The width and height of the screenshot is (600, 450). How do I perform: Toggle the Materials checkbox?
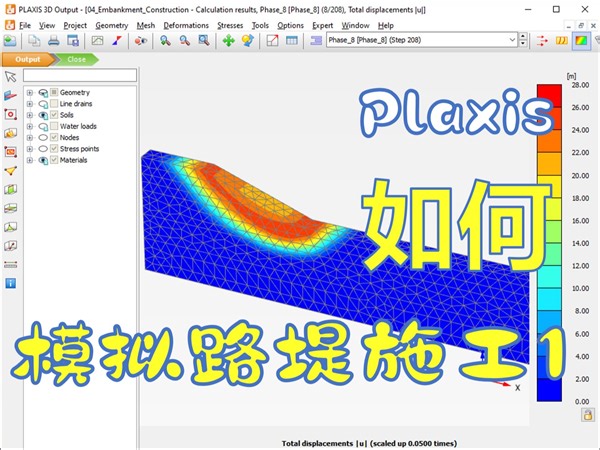tap(54, 160)
